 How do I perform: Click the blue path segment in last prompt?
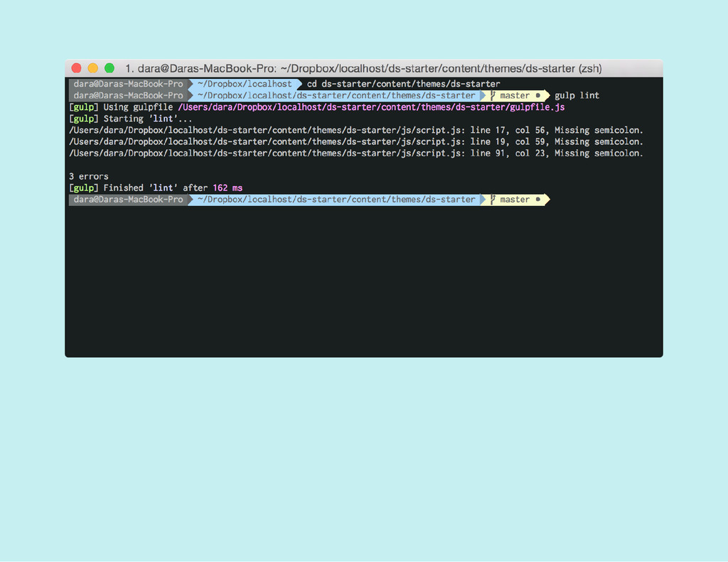pyautogui.click(x=336, y=200)
